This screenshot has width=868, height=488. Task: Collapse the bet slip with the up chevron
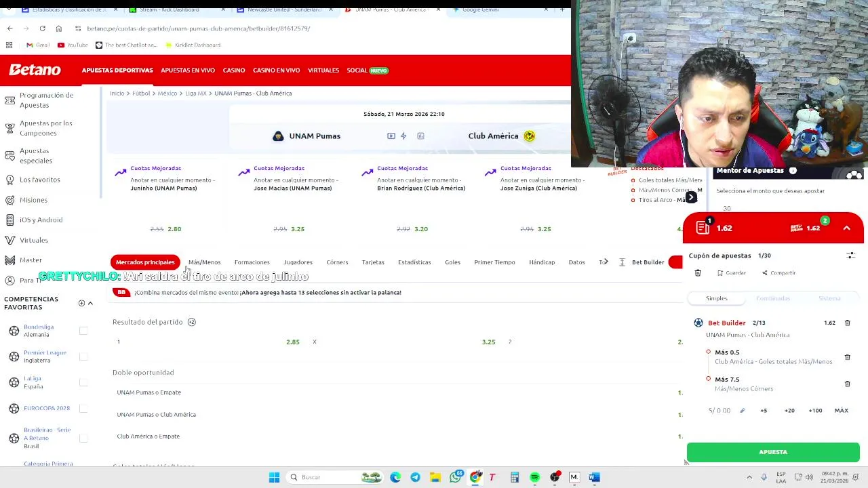click(x=846, y=228)
